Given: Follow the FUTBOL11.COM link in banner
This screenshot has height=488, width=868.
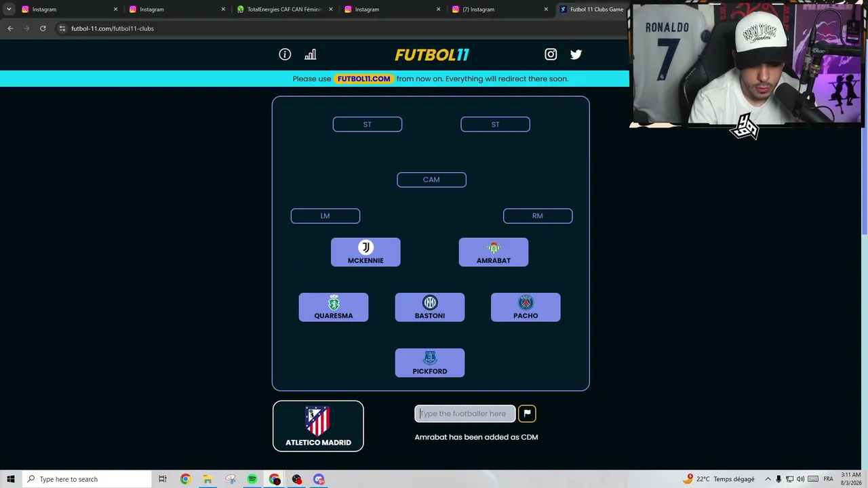Looking at the screenshot, I should [x=363, y=79].
